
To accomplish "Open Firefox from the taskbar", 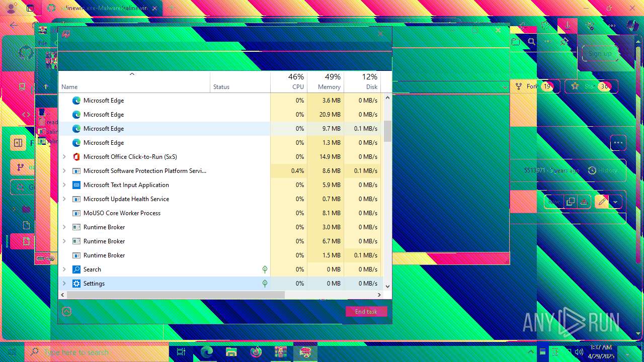I will [x=256, y=352].
